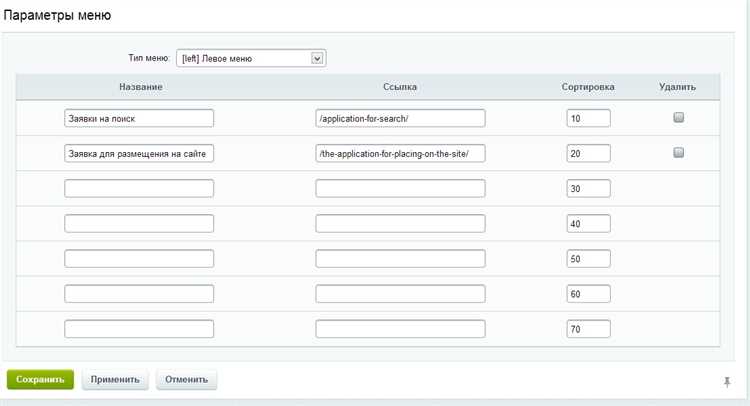Tick delete checkbox for Заявка для размещения row

[678, 153]
